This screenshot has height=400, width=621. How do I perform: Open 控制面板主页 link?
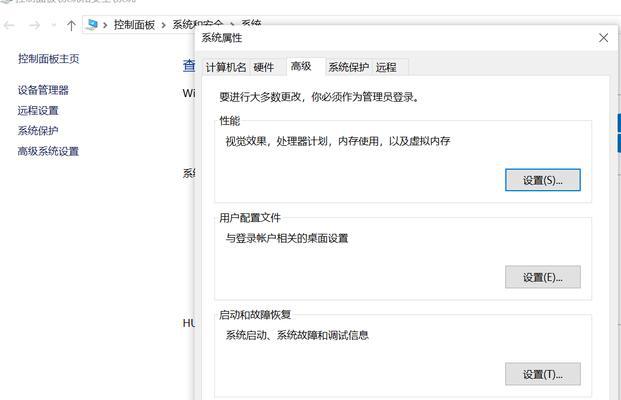coord(48,59)
